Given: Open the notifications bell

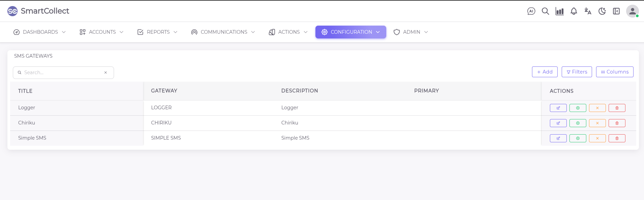Looking at the screenshot, I should 574,11.
